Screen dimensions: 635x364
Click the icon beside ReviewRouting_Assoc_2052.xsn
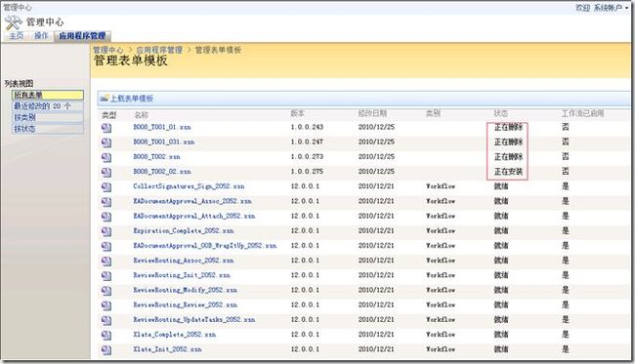[106, 262]
